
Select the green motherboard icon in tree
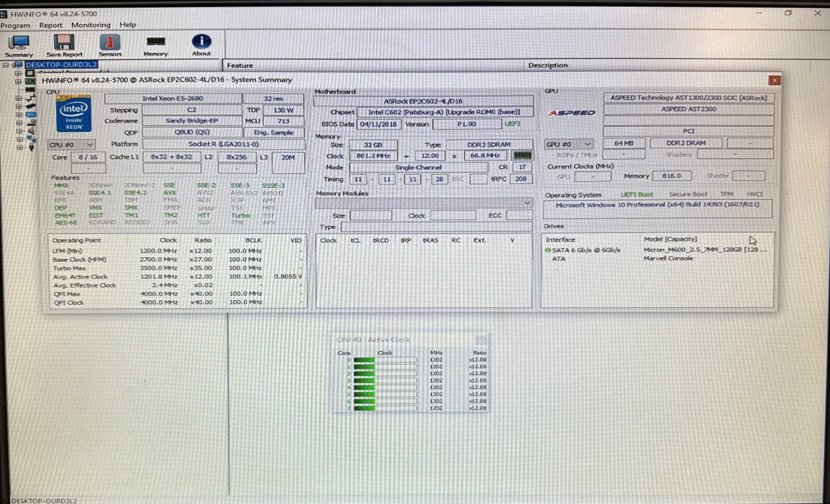(31, 81)
